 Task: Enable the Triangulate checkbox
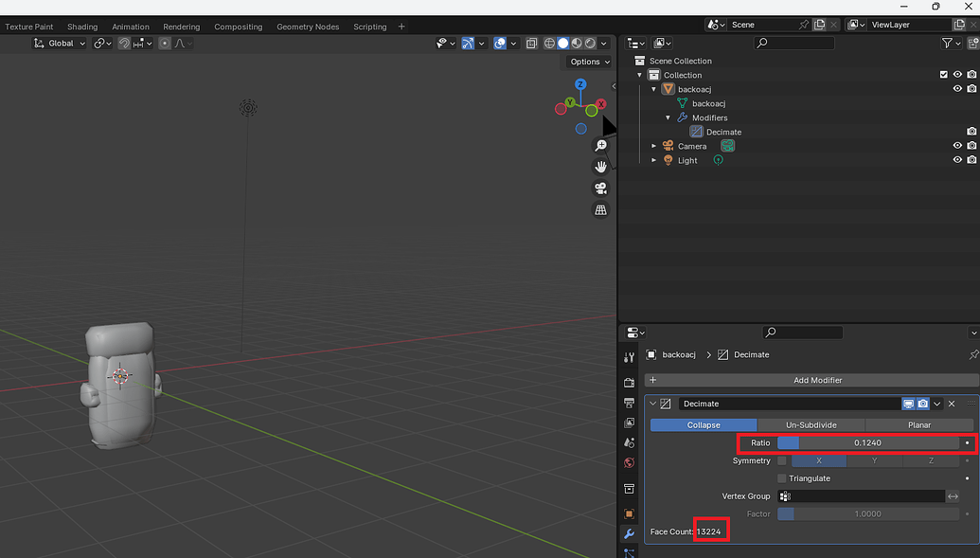point(783,478)
